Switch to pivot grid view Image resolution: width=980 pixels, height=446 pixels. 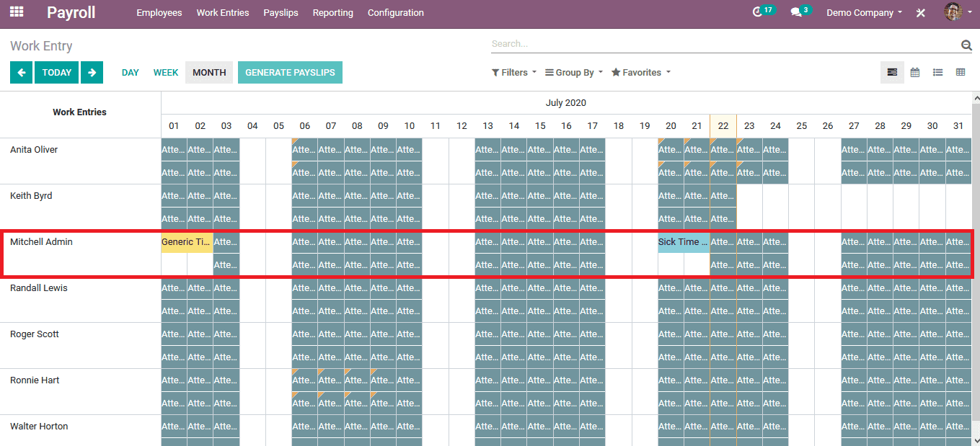coord(959,72)
